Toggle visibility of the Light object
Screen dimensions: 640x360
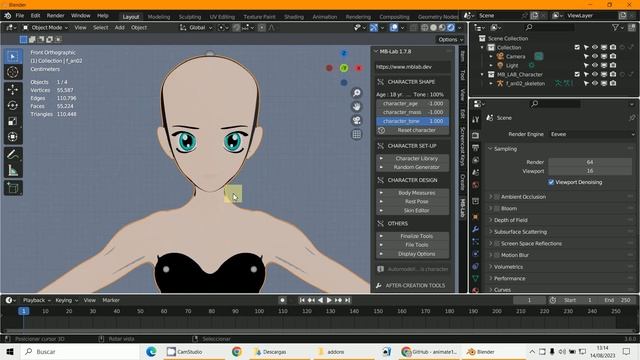point(595,65)
